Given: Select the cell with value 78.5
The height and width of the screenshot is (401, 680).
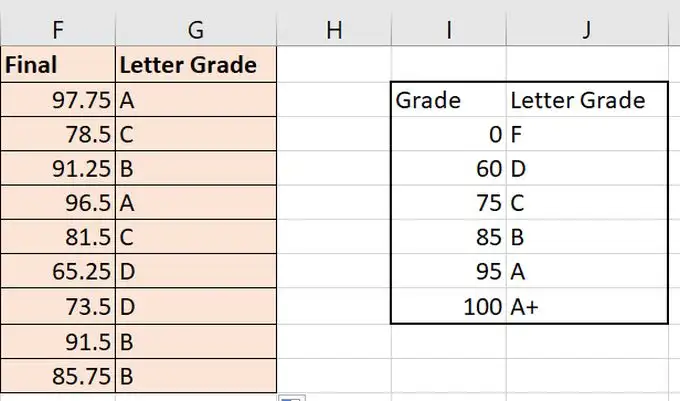Looking at the screenshot, I should 58,134.
